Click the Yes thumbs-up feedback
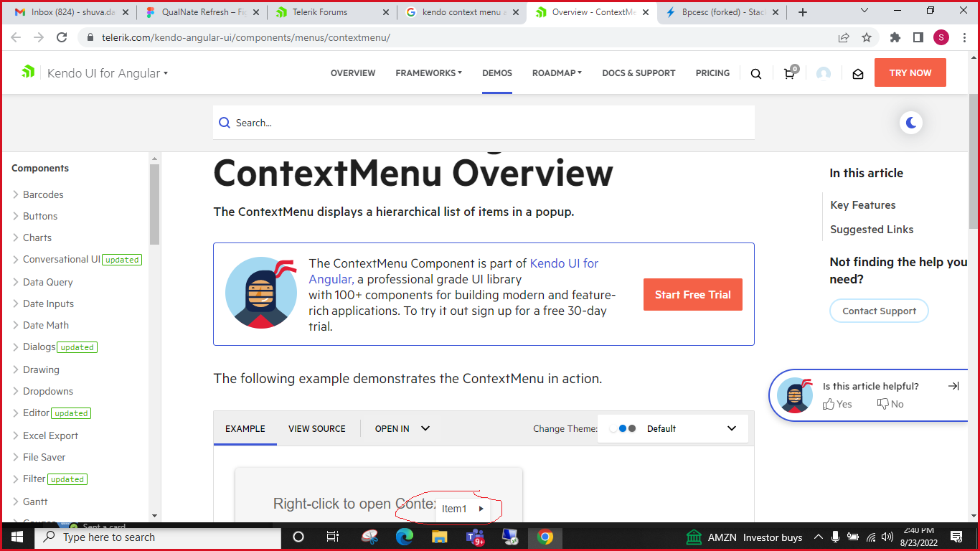Screen dimensions: 980x551 click(x=837, y=404)
